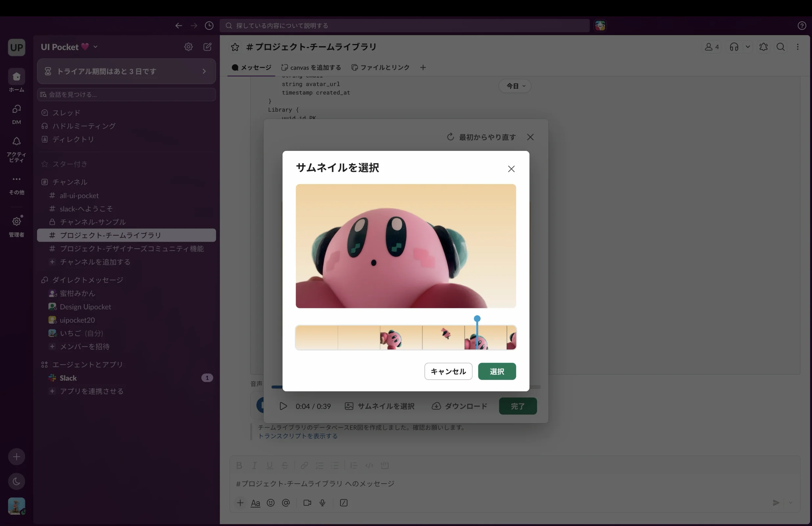
Task: Open the trial period banner
Action: 126,71
